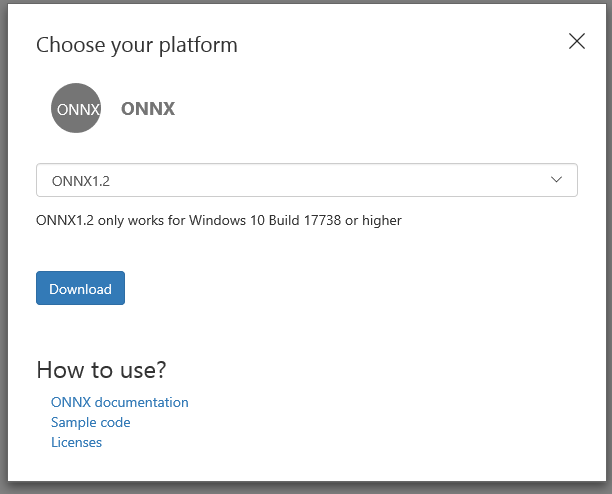The width and height of the screenshot is (612, 494).
Task: Dismiss the dialog with the X icon
Action: (x=576, y=41)
